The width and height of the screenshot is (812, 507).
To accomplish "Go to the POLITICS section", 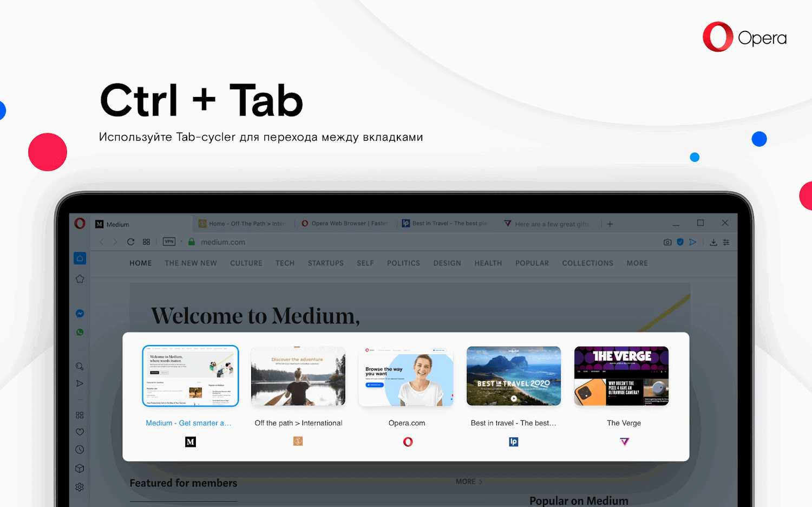I will coord(404,263).
